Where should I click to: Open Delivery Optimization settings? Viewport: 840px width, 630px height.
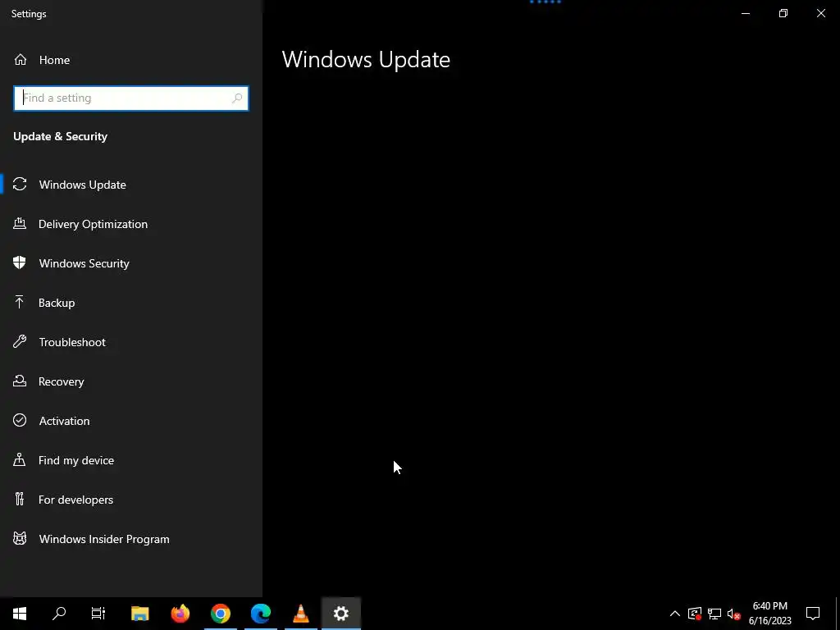click(131, 224)
